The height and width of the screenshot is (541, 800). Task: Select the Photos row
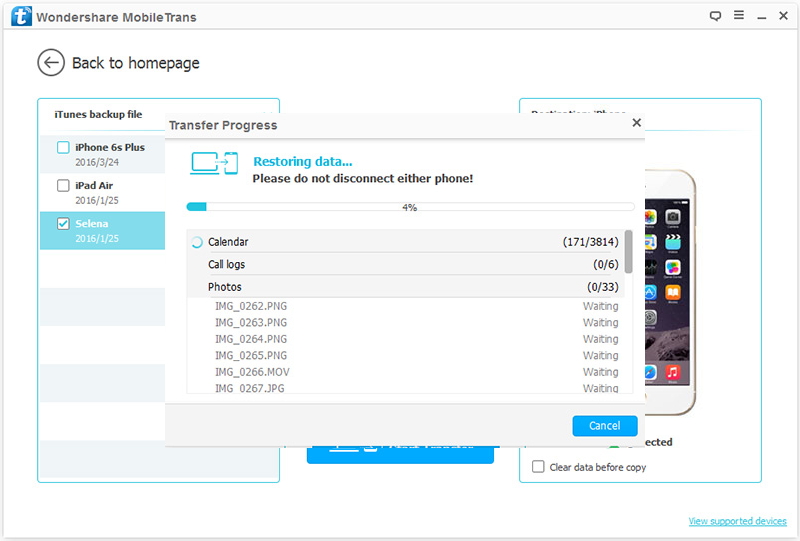(x=406, y=287)
